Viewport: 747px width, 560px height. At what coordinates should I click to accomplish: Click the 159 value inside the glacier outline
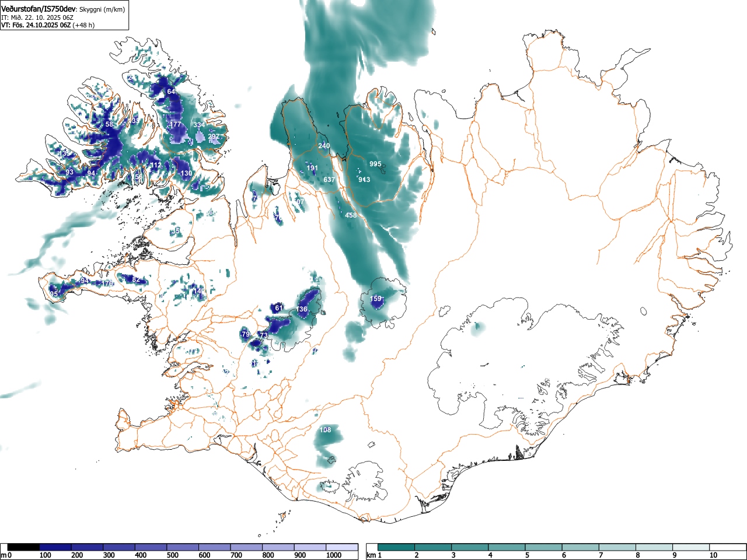(376, 299)
